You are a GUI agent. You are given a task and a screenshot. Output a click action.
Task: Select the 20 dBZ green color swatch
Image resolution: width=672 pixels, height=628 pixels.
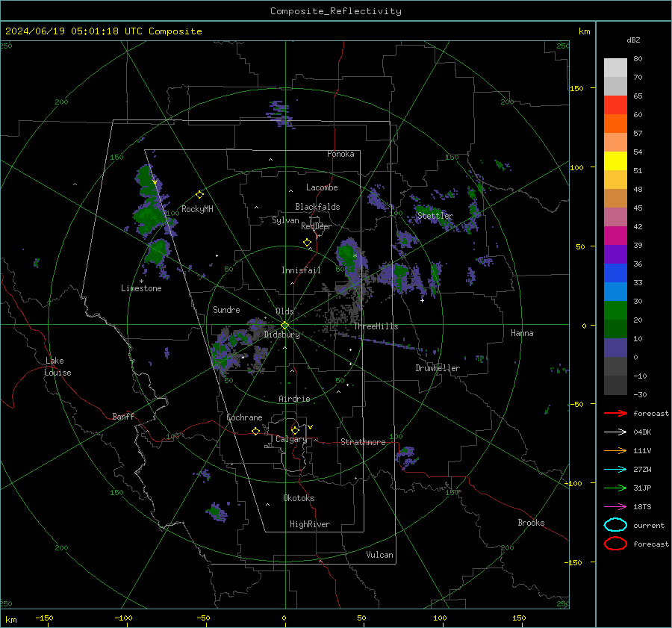pos(615,311)
